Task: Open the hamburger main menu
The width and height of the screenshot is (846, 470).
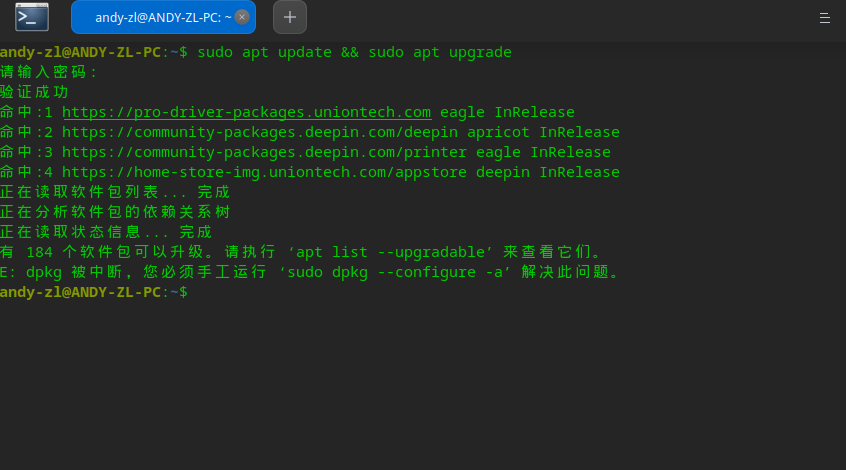Action: (x=824, y=17)
